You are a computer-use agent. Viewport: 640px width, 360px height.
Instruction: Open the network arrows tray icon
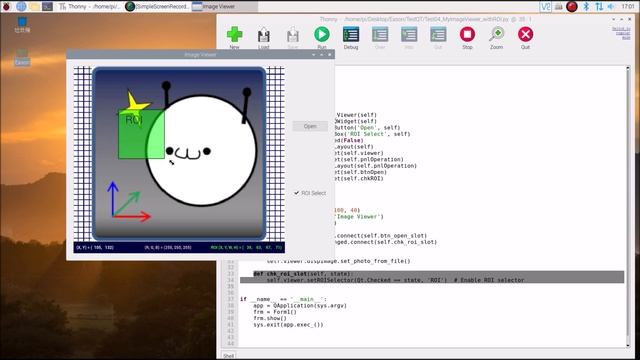[599, 6]
